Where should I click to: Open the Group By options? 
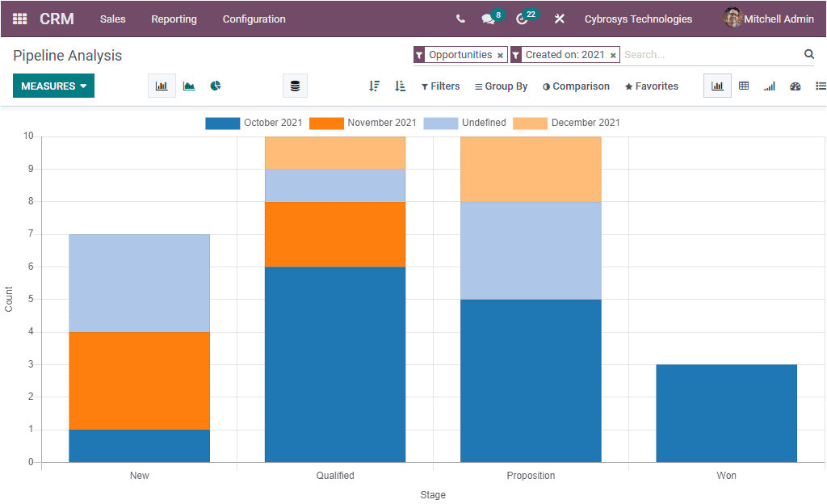tap(501, 86)
